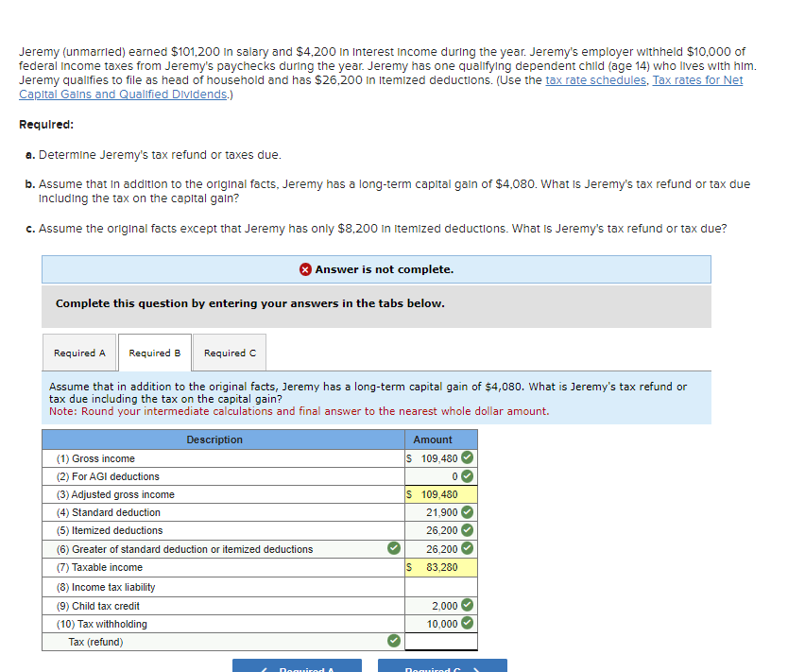The height and width of the screenshot is (672, 805).
Task: Open the 'Greater of standard deduction' description dropdown cell
Action: pyautogui.click(x=223, y=549)
